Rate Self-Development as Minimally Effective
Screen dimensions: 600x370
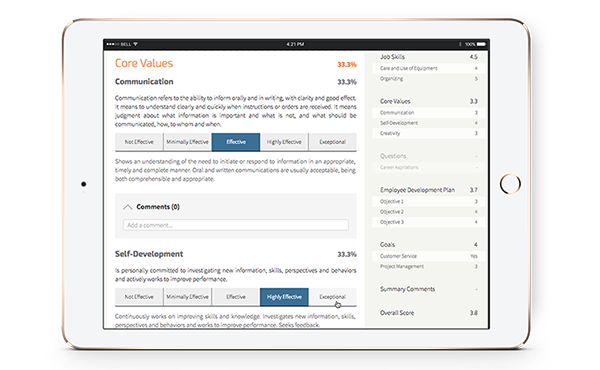point(188,297)
